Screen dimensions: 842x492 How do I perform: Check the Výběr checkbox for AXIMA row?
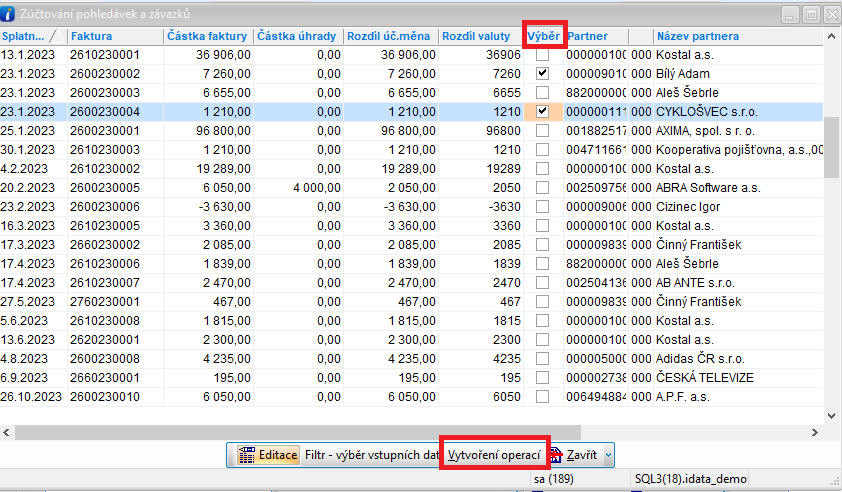click(542, 130)
